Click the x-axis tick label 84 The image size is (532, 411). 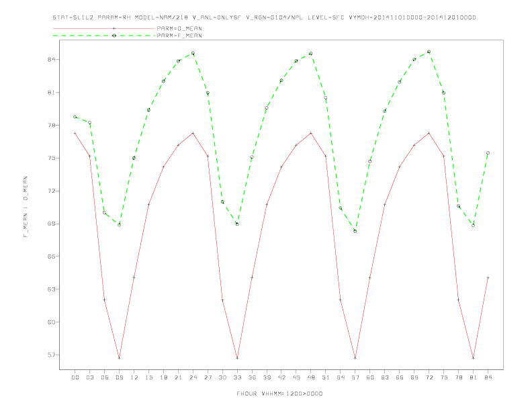pyautogui.click(x=488, y=377)
